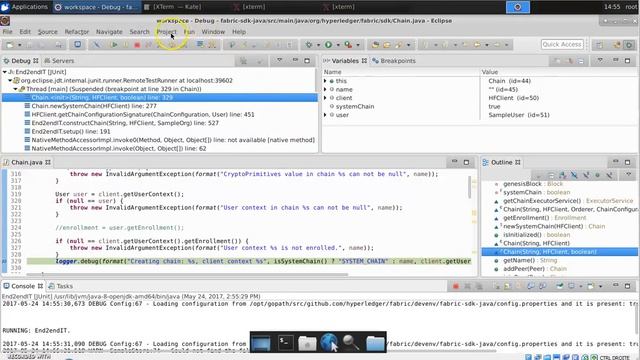
Task: Switch to the Tasks tab
Action: [60, 286]
